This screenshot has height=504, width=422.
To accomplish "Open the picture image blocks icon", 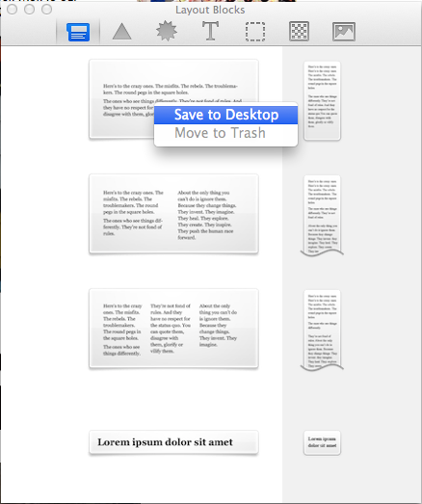I will pos(344,32).
